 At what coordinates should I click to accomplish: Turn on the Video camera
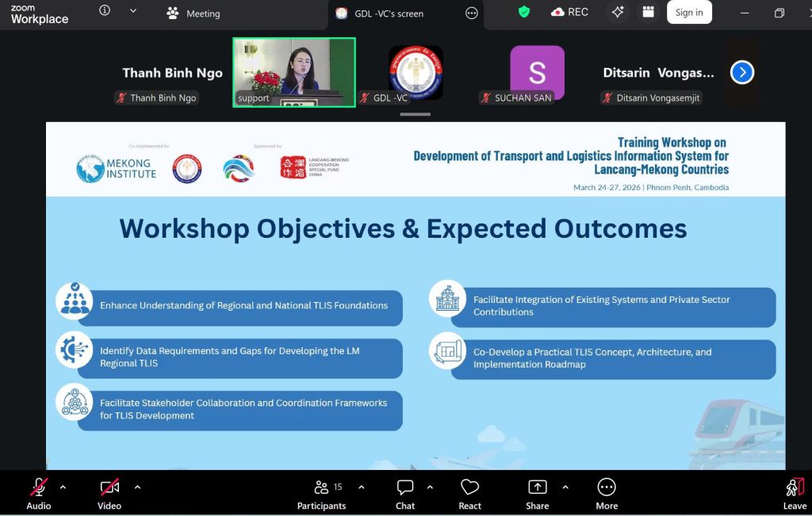[109, 494]
